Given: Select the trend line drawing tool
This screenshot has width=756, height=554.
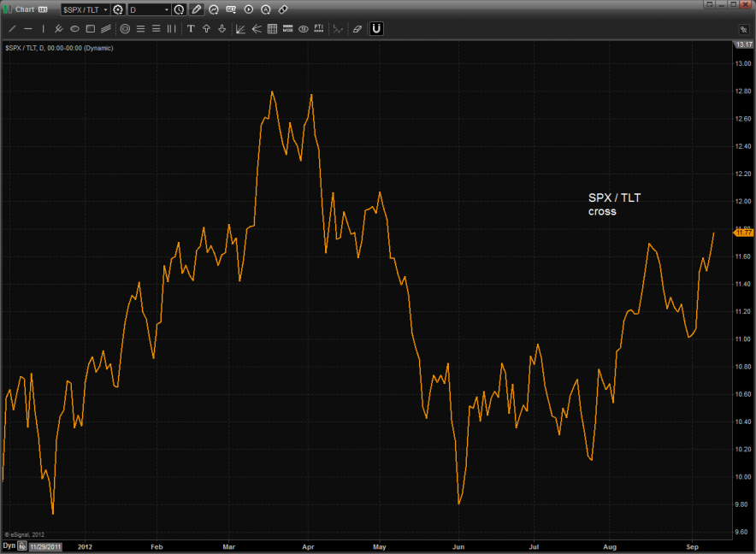Looking at the screenshot, I should 13,29.
